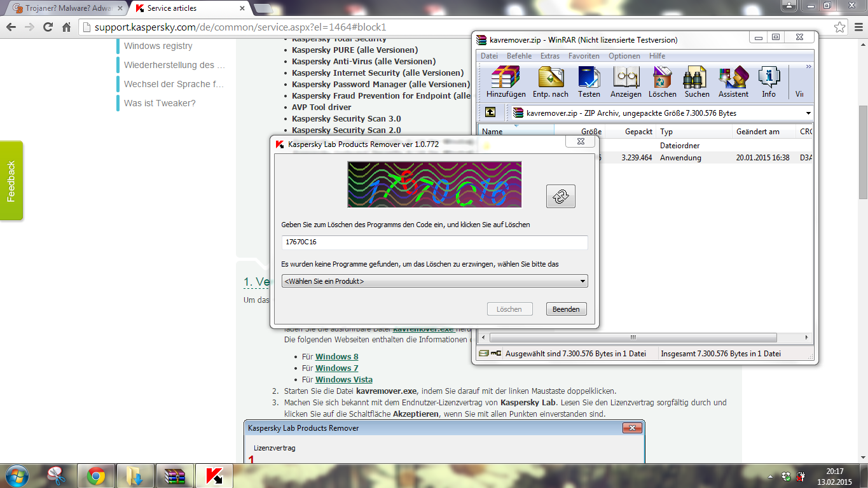Reload the Chrome page

click(x=48, y=27)
